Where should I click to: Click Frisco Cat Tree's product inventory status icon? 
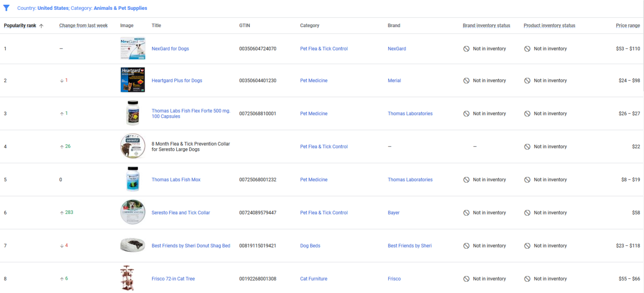coord(527,278)
